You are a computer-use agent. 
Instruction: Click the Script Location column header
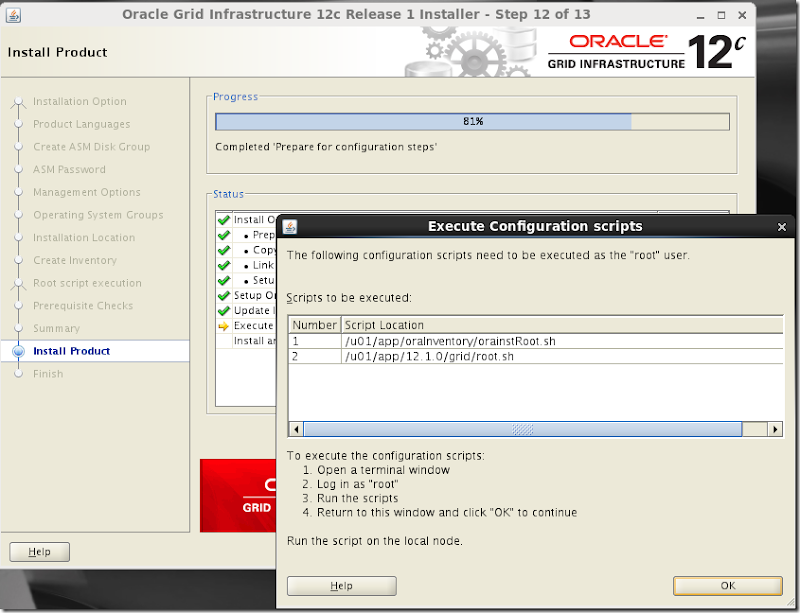click(562, 325)
